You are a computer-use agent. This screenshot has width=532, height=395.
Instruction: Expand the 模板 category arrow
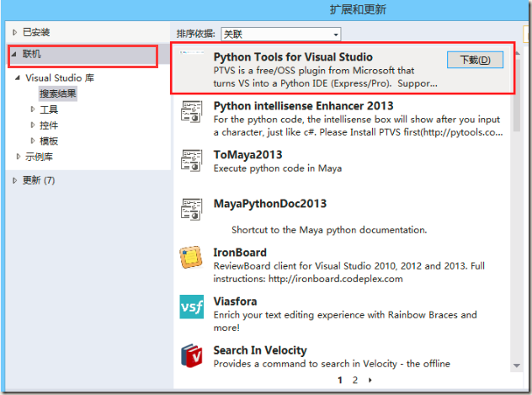(x=33, y=141)
